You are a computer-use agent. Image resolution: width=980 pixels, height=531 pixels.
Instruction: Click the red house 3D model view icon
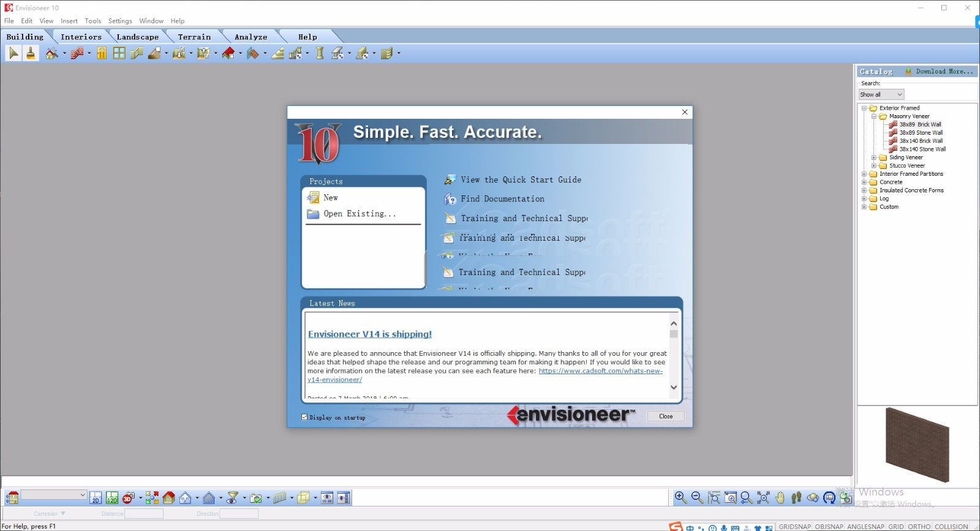coord(168,498)
